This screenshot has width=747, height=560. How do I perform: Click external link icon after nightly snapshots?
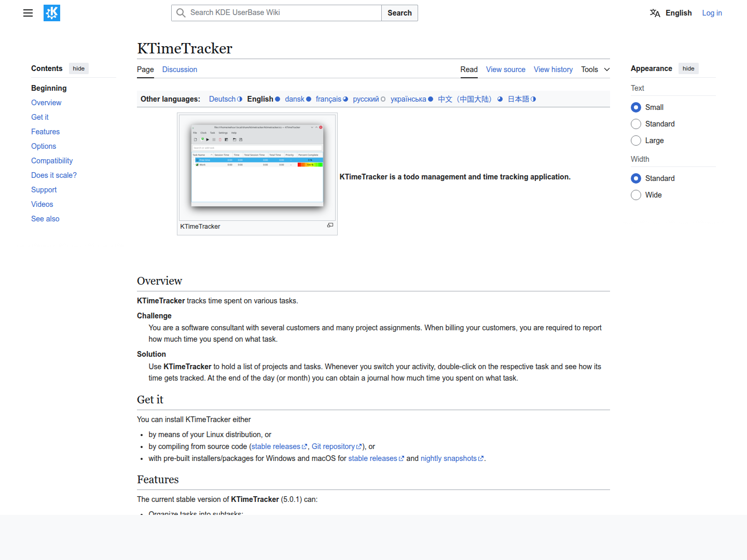click(481, 459)
